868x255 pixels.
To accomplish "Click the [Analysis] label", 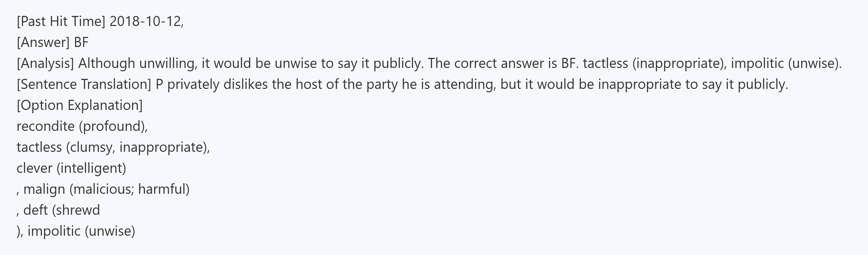I will pyautogui.click(x=45, y=63).
